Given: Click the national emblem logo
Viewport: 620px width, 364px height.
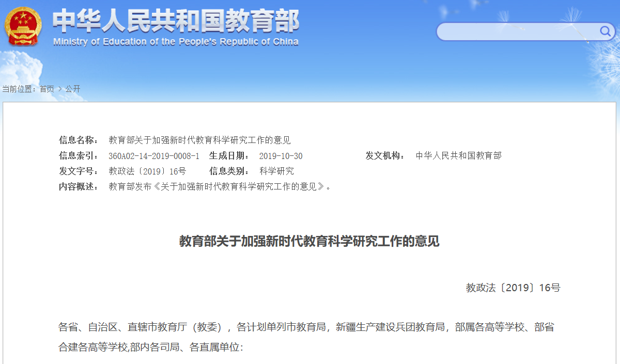Looking at the screenshot, I should pyautogui.click(x=23, y=26).
